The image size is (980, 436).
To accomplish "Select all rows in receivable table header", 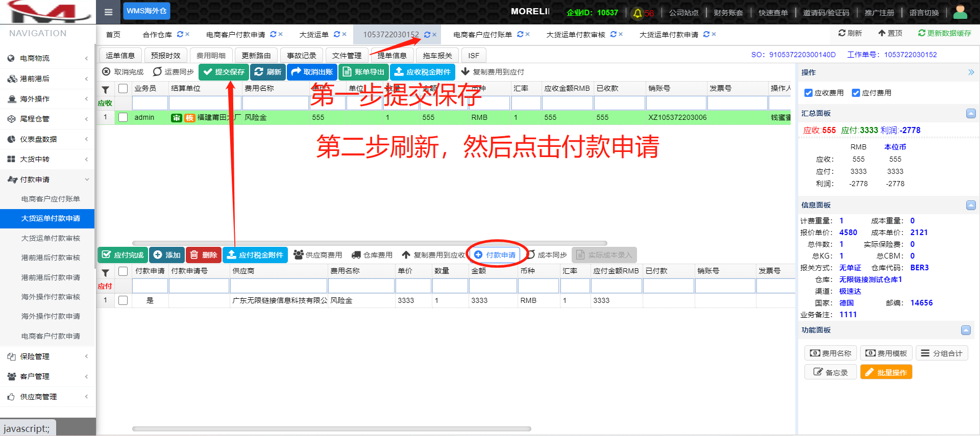I will point(123,88).
